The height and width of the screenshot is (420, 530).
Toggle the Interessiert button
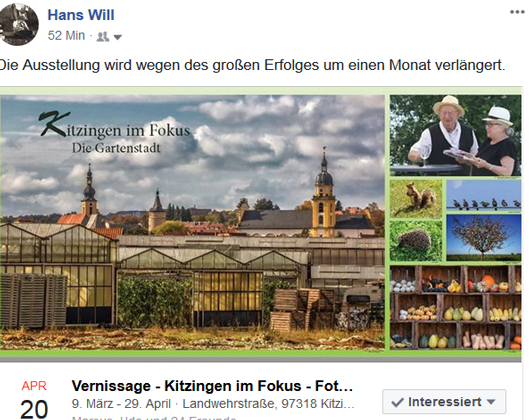(444, 402)
